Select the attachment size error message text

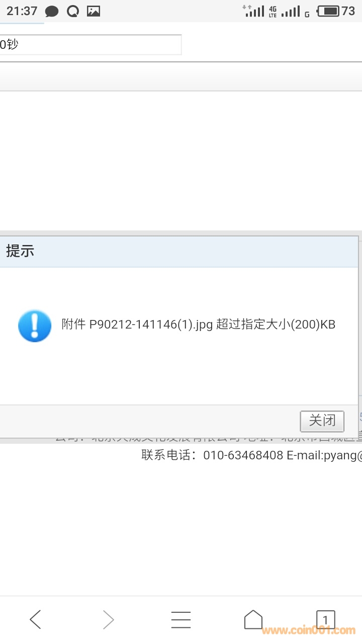point(198,325)
